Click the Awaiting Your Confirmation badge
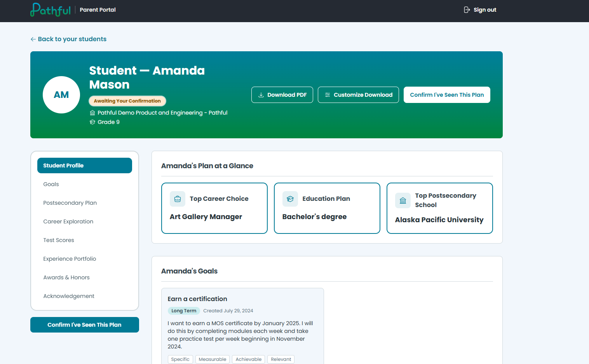The height and width of the screenshot is (364, 589). [x=127, y=101]
